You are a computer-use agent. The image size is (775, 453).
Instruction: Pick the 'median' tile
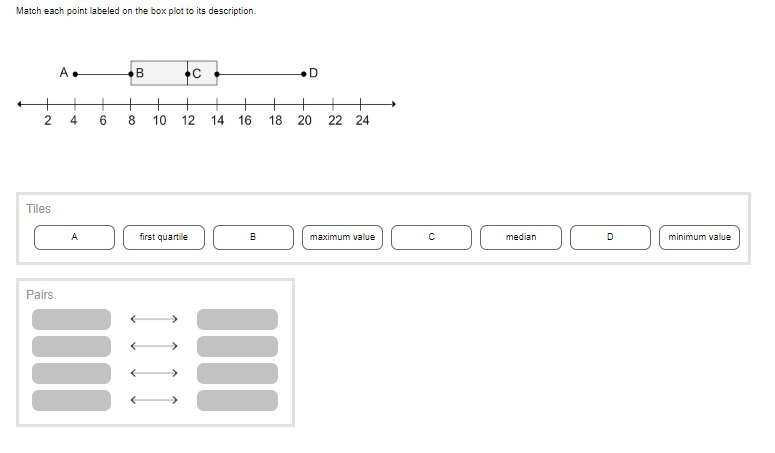click(520, 237)
